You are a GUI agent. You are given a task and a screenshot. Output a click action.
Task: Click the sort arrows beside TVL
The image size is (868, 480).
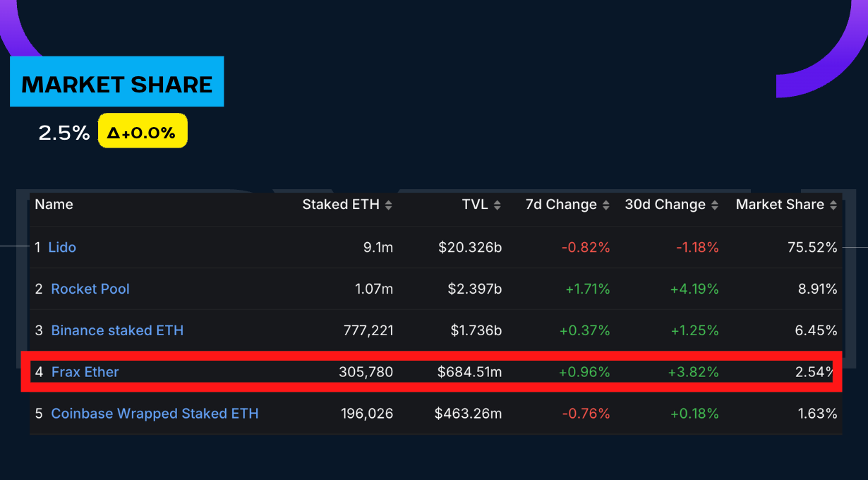pos(498,205)
